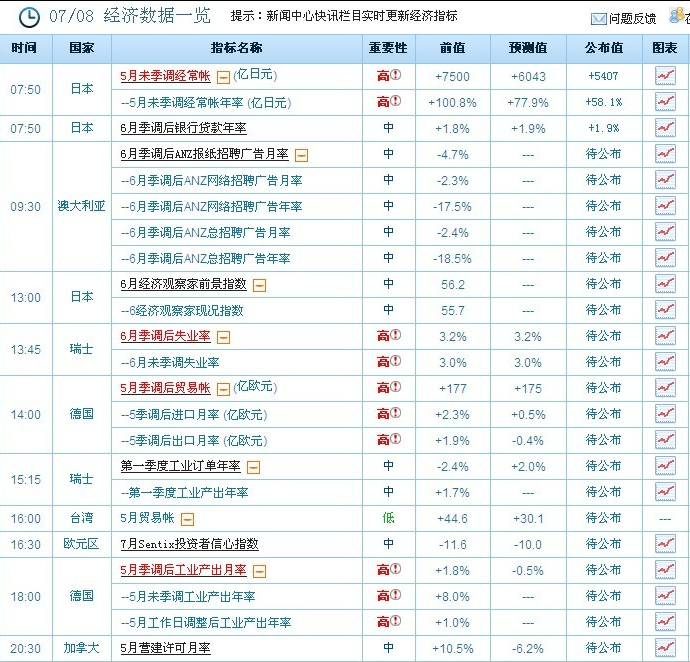Click the 图表 column header
The width and height of the screenshot is (690, 662).
(665, 48)
